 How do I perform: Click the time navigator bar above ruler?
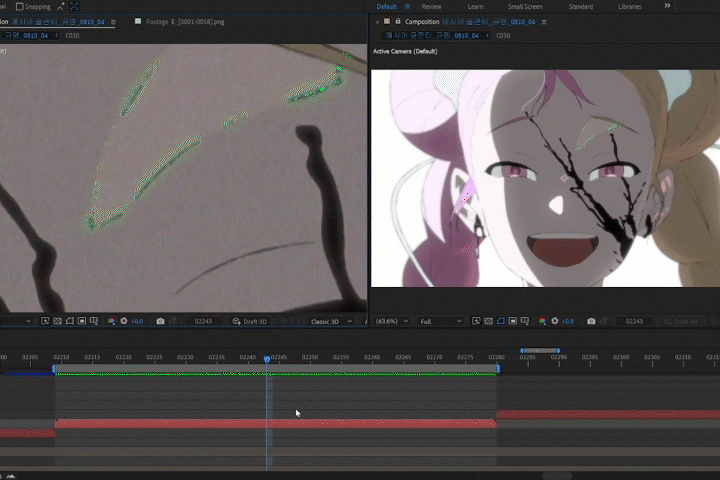pyautogui.click(x=540, y=350)
